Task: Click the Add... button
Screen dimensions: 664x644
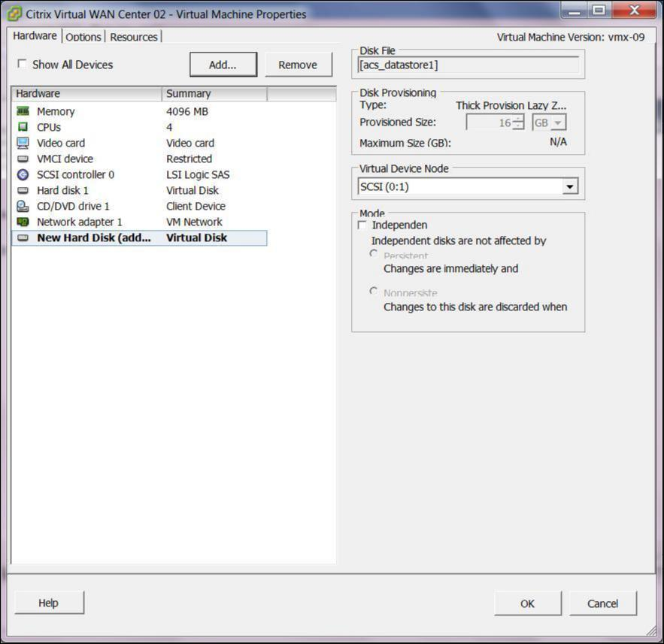Action: 223,65
